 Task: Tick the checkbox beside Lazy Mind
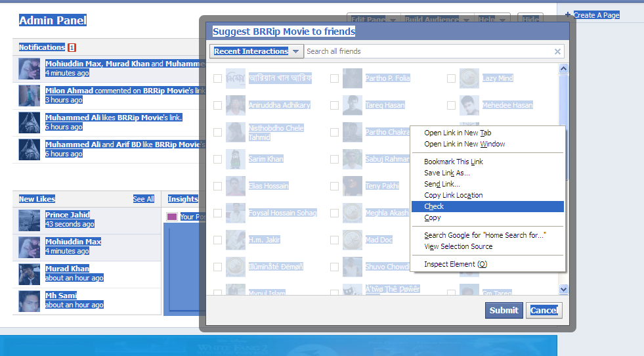click(x=451, y=78)
